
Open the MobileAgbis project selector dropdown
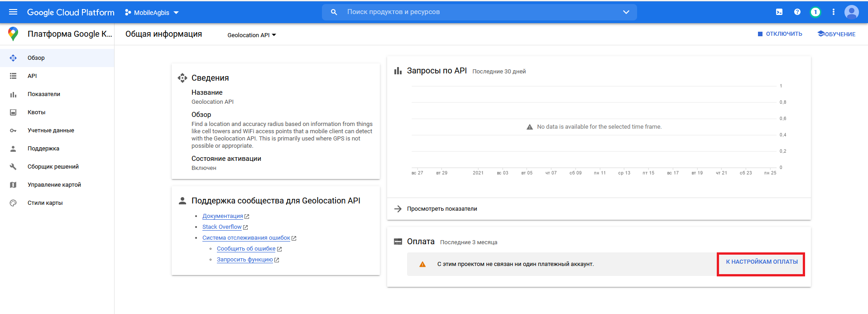point(152,13)
